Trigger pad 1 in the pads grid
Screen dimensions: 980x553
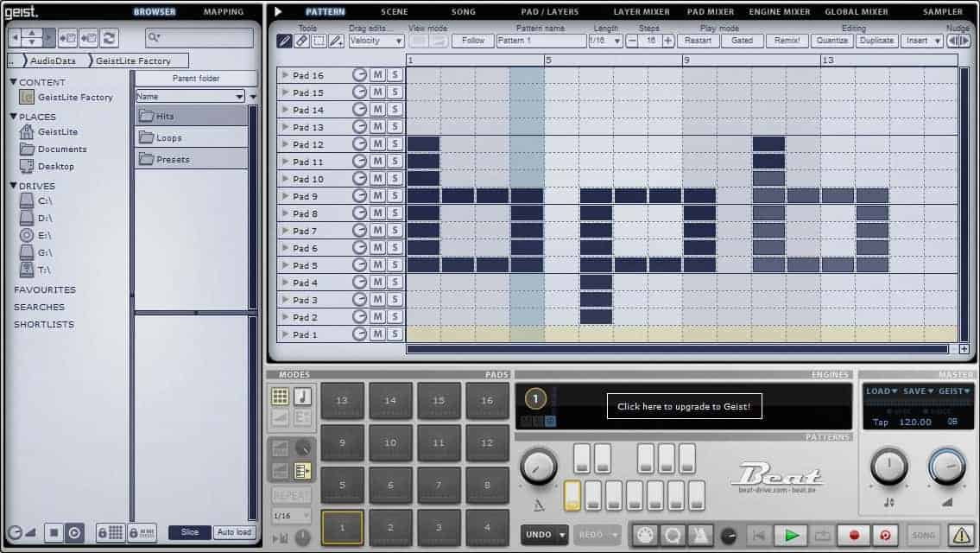[342, 527]
